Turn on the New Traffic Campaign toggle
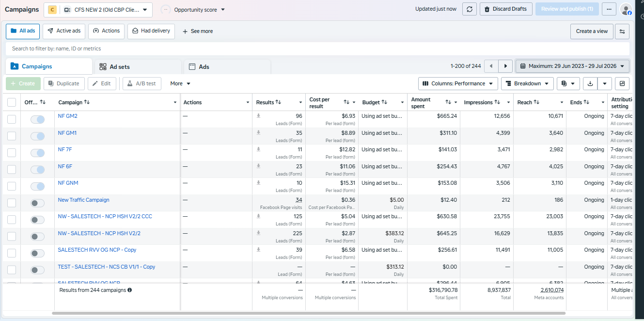644x321 pixels. tap(37, 203)
